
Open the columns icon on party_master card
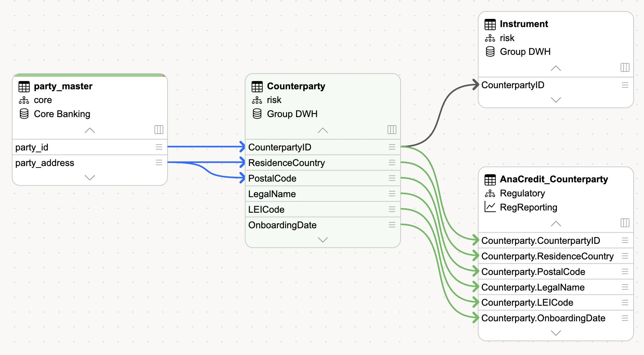[x=159, y=129]
